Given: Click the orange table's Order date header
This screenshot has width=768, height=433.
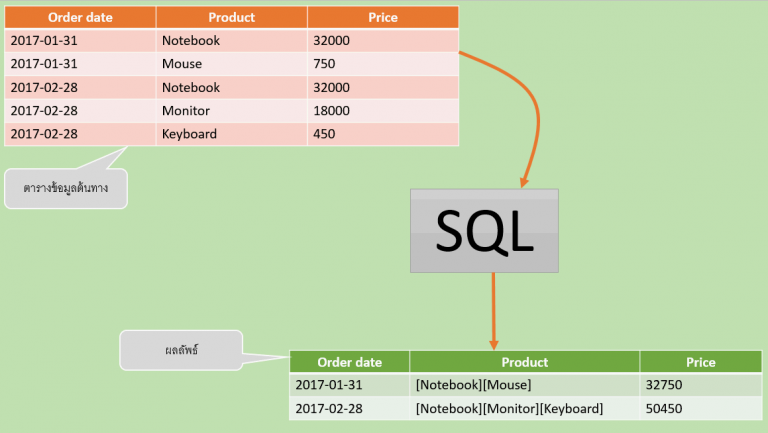Looking at the screenshot, I should point(80,17).
